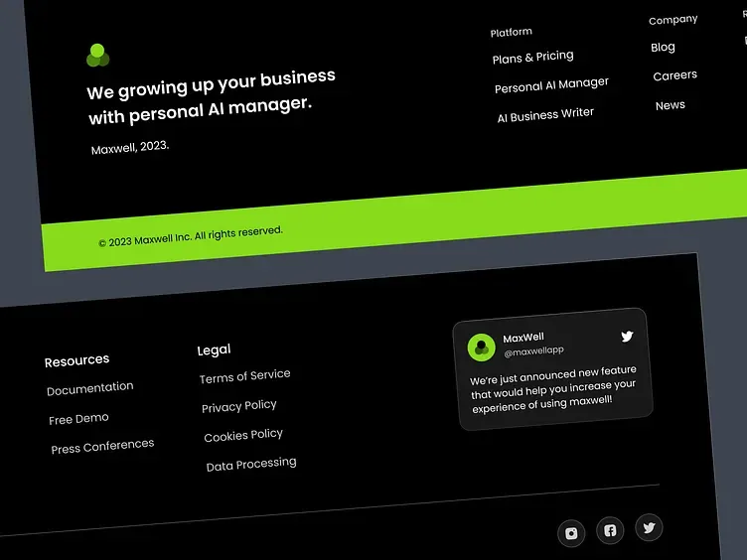Screen dimensions: 747x560
Task: Open the Personal AI Manager link
Action: coord(551,85)
